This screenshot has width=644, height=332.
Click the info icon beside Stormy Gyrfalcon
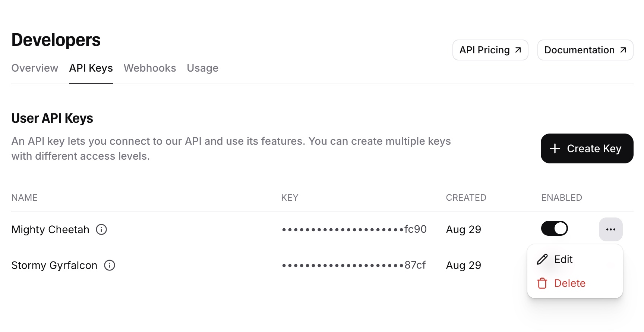click(110, 265)
